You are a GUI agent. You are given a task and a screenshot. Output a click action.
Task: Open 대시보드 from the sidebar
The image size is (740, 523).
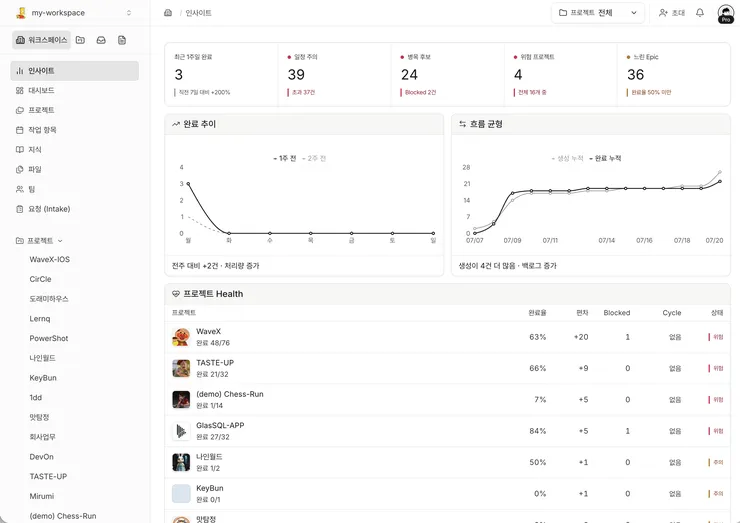click(x=75, y=90)
